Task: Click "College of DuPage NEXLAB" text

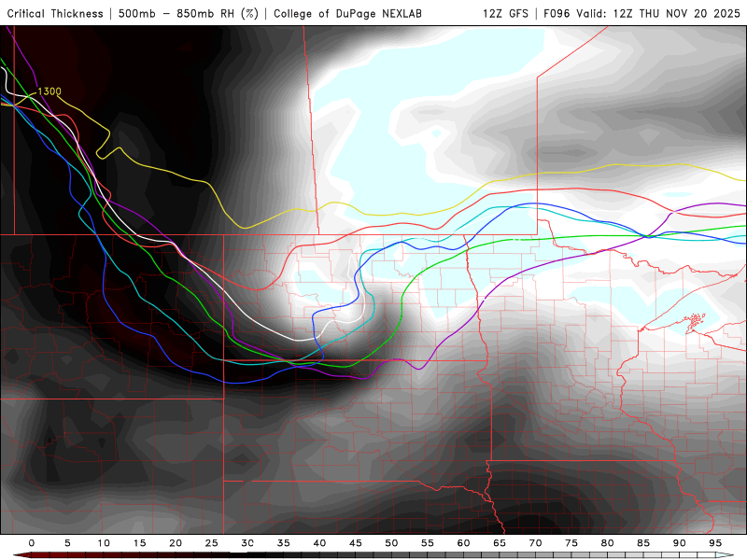Action: (347, 14)
